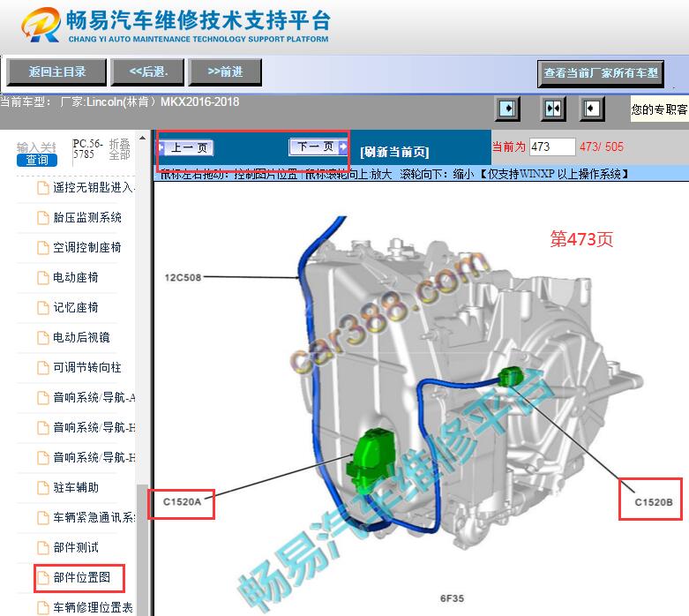The width and height of the screenshot is (689, 616).
Task: Click the sidebar scroll-up arrow
Action: click(142, 138)
